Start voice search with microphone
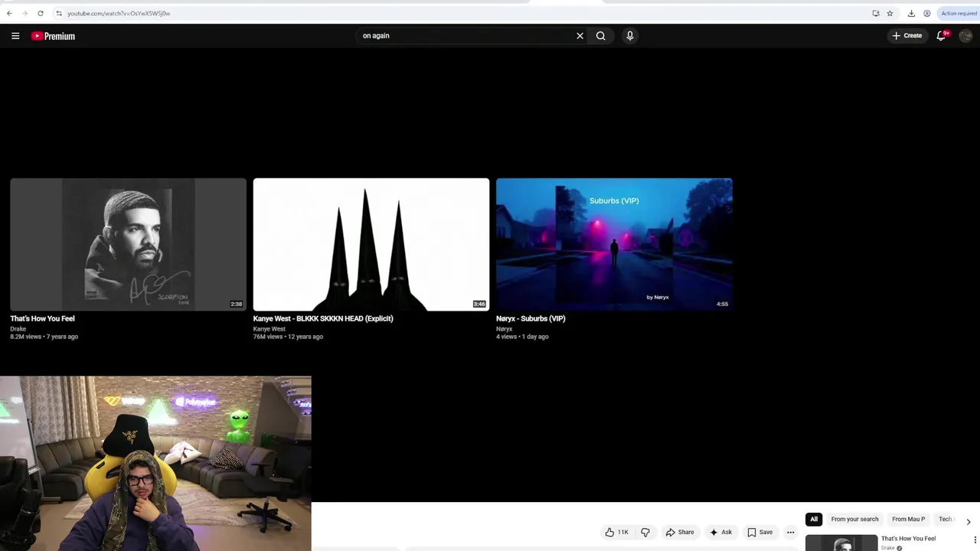The height and width of the screenshot is (551, 980). pos(630,36)
